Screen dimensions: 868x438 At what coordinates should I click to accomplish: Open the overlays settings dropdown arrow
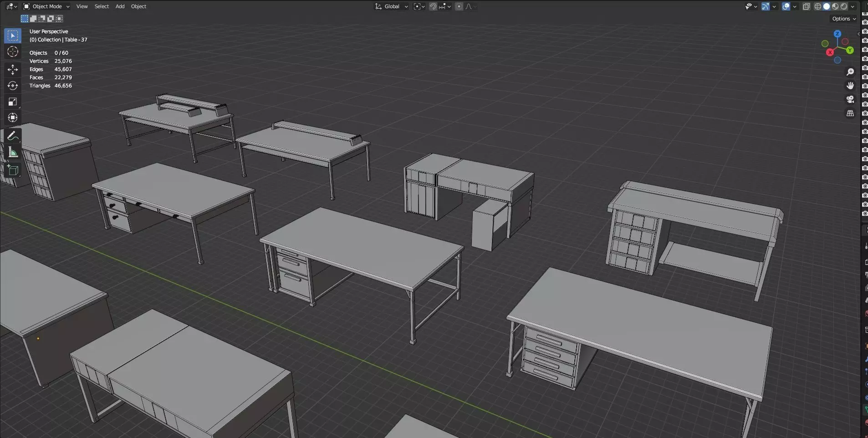click(795, 6)
